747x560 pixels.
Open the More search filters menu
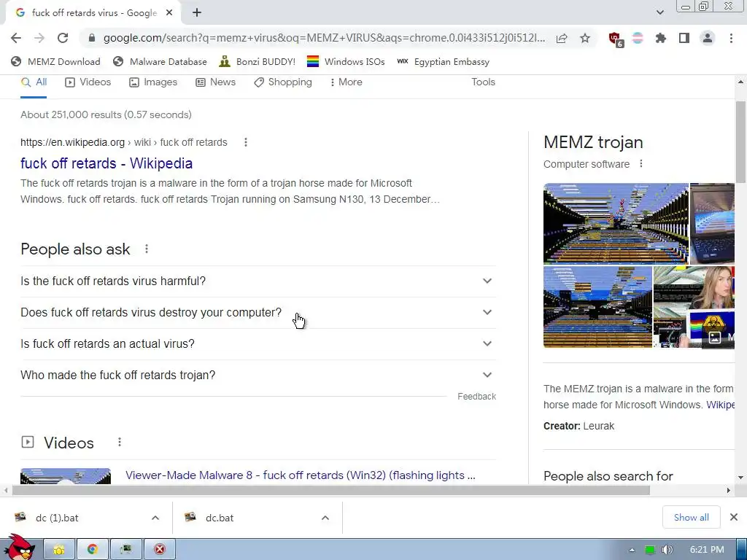(346, 82)
